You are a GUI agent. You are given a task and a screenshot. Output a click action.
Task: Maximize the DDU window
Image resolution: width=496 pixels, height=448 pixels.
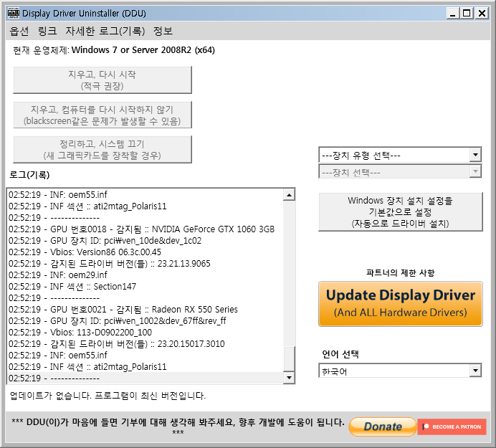point(467,14)
